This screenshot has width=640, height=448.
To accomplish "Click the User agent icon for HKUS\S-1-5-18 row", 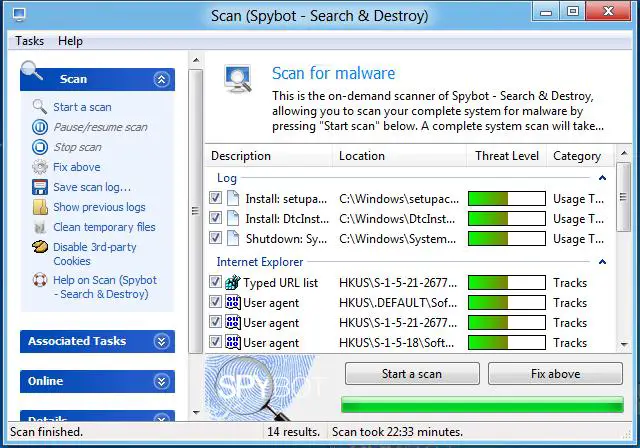I will pos(233,342).
